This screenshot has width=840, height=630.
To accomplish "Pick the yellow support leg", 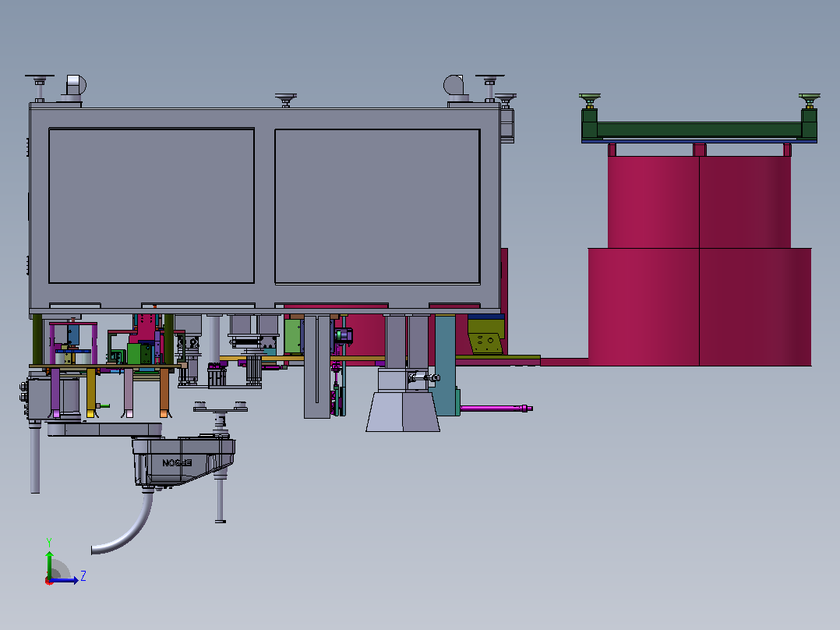I will (x=91, y=392).
